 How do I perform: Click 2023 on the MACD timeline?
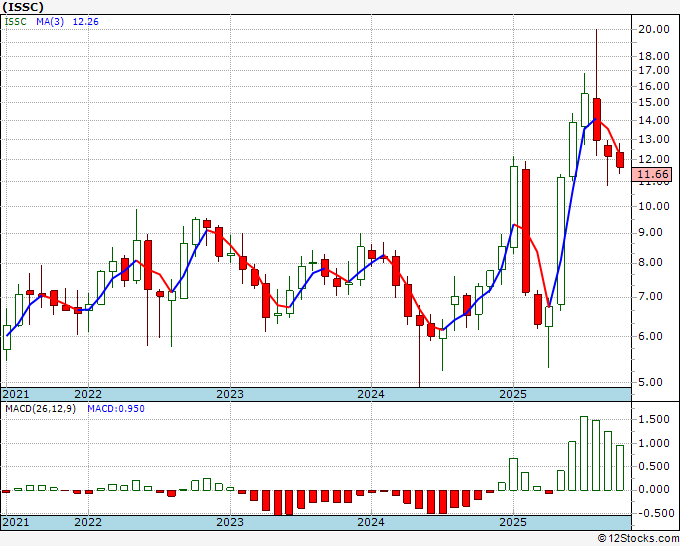230,522
